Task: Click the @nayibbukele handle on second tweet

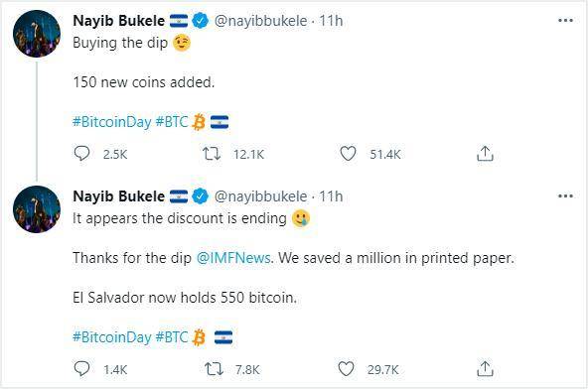Action: point(260,196)
